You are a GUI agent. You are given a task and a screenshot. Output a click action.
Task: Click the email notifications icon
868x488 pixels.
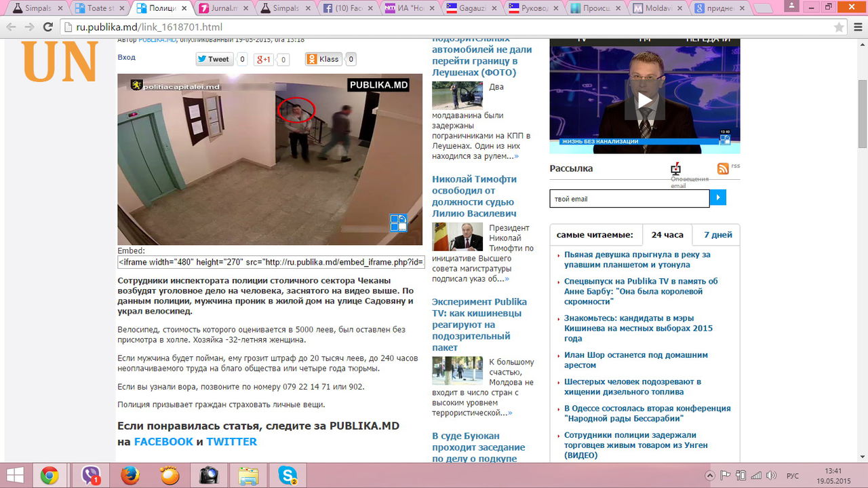pos(675,169)
